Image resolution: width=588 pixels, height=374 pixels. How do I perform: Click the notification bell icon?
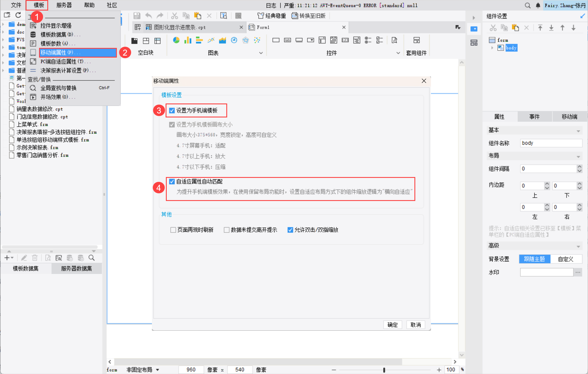(538, 5)
